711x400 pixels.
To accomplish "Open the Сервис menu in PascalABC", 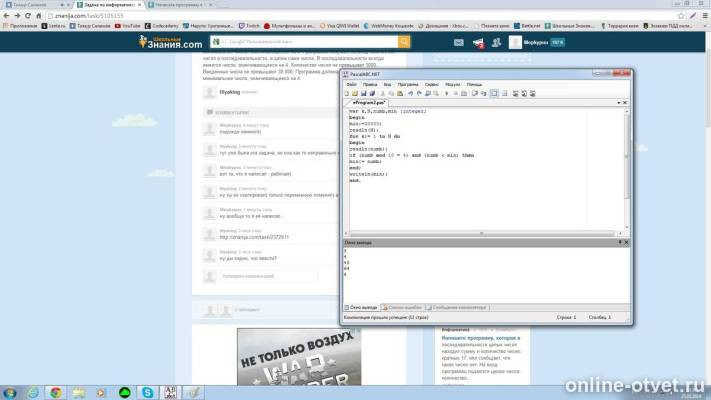I will pos(432,84).
